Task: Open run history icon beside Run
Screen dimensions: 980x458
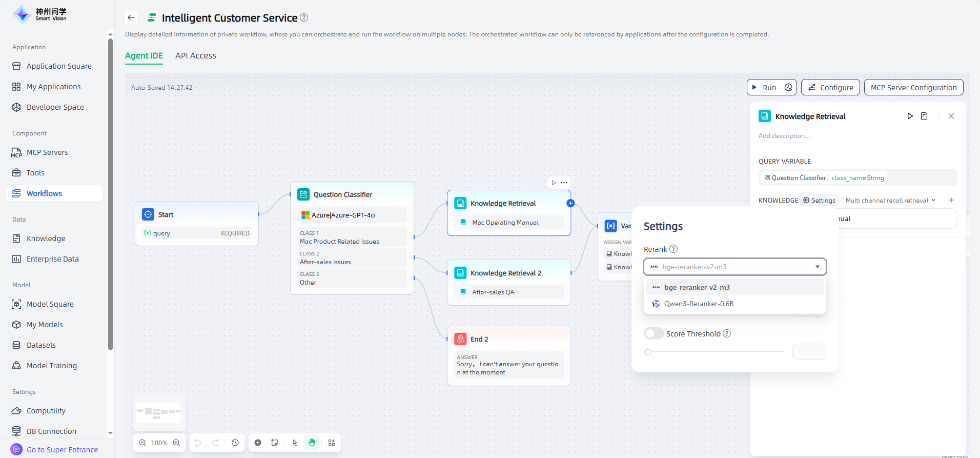Action: (x=788, y=87)
